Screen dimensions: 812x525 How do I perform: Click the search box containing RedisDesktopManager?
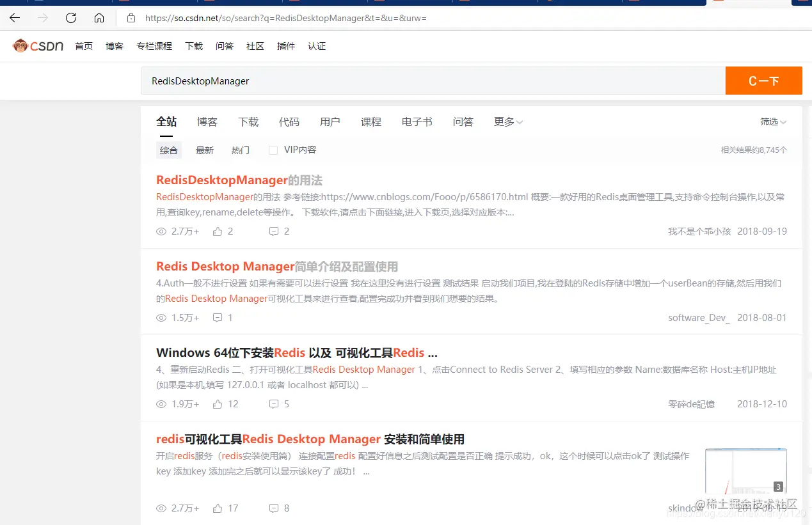pyautogui.click(x=433, y=81)
